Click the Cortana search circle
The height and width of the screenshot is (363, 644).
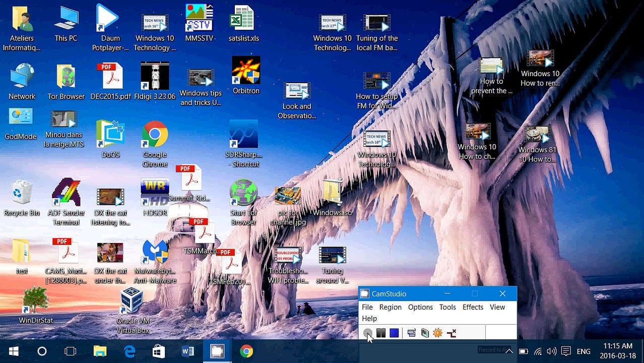[x=42, y=351]
